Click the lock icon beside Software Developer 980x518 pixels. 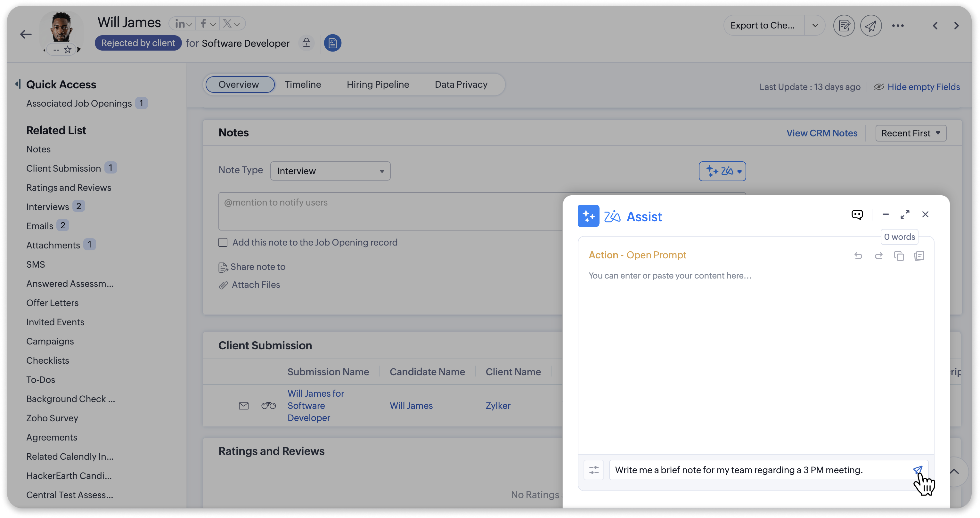pyautogui.click(x=306, y=43)
